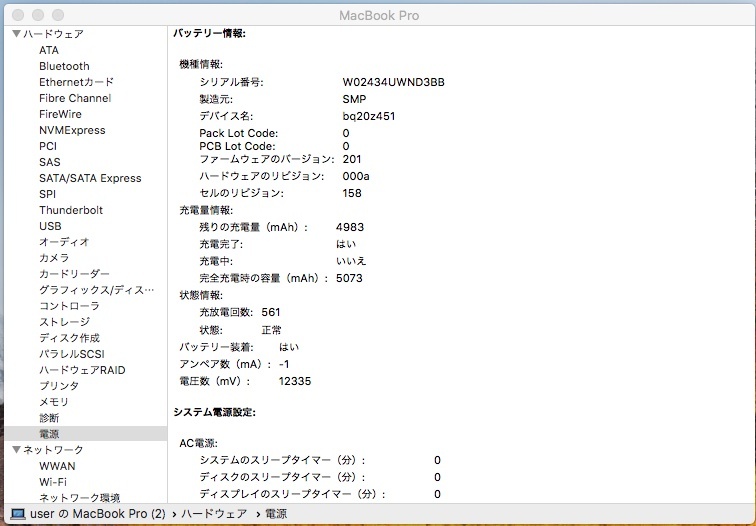The image size is (756, 526).
Task: Select ATA in the sidebar
Action: point(49,50)
